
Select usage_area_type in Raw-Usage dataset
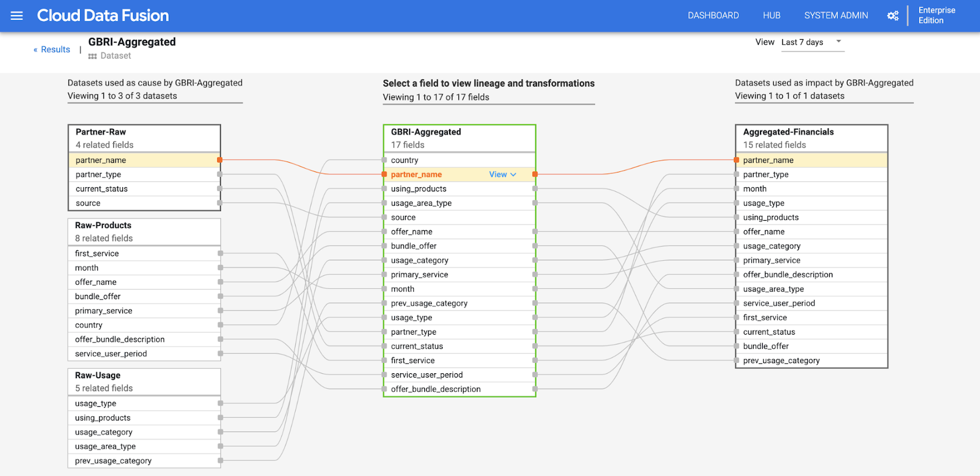coord(144,447)
